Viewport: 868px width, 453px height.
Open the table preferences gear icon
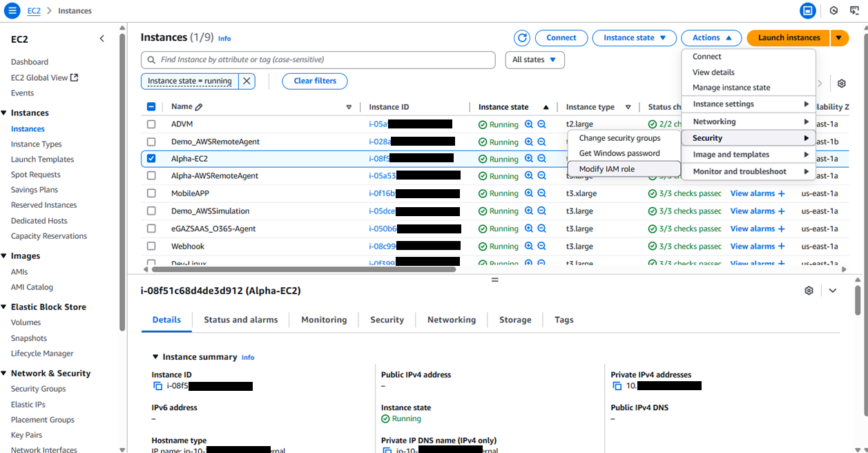841,84
